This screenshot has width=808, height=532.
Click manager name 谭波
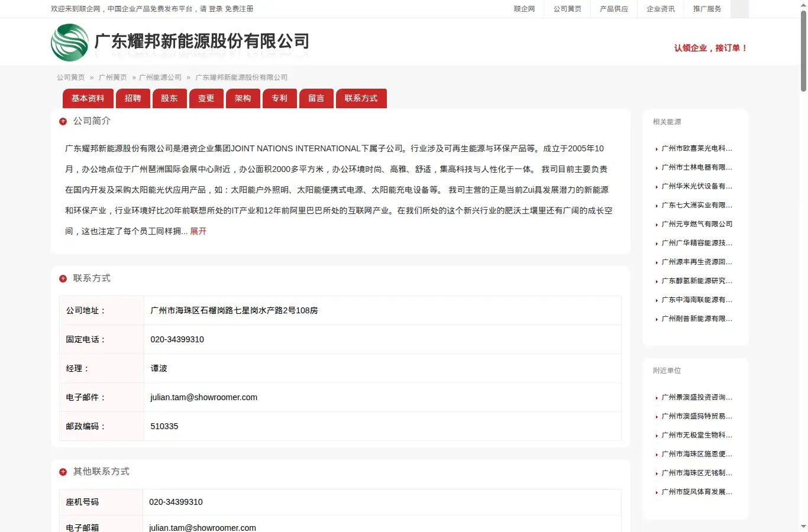(x=159, y=368)
